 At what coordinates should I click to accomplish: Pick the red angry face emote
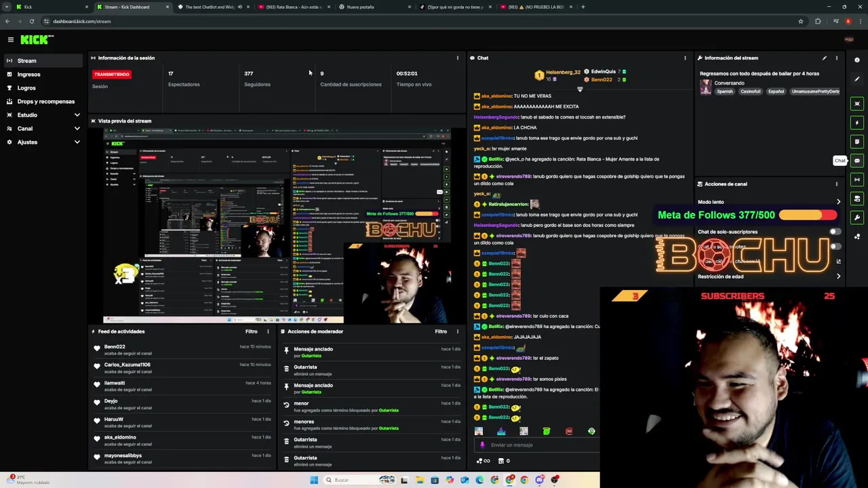(x=569, y=431)
